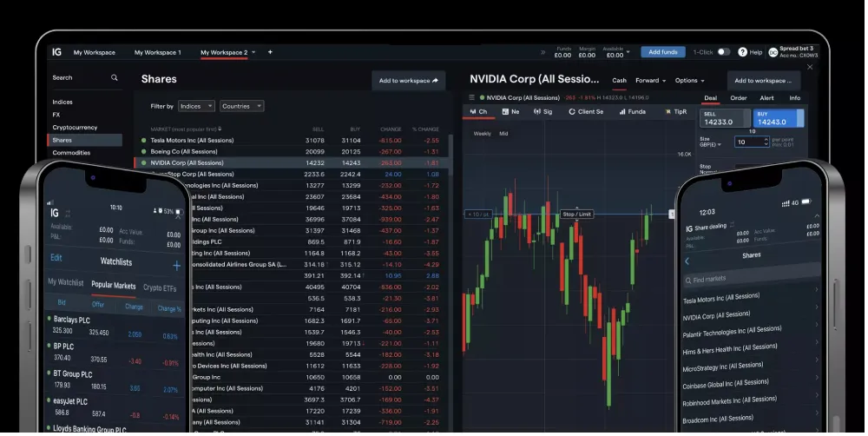This screenshot has width=868, height=436.
Task: Click Add to workspace in Shares panel
Action: pyautogui.click(x=409, y=80)
